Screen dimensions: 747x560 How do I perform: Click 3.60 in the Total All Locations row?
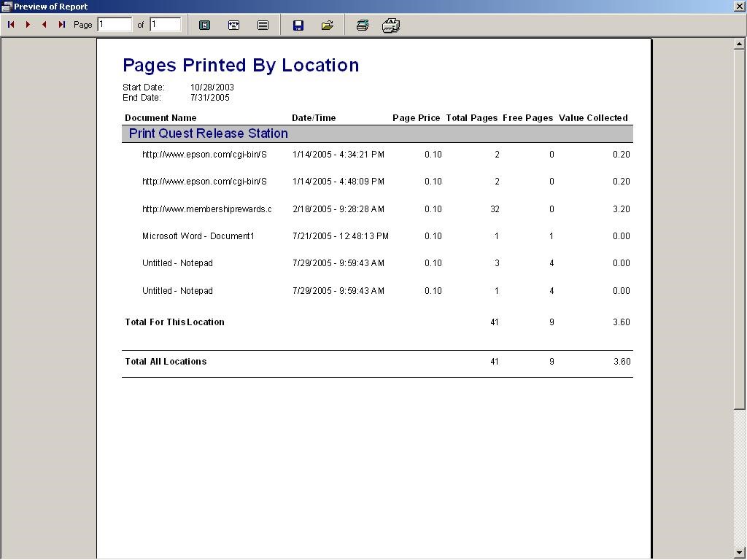coord(622,362)
